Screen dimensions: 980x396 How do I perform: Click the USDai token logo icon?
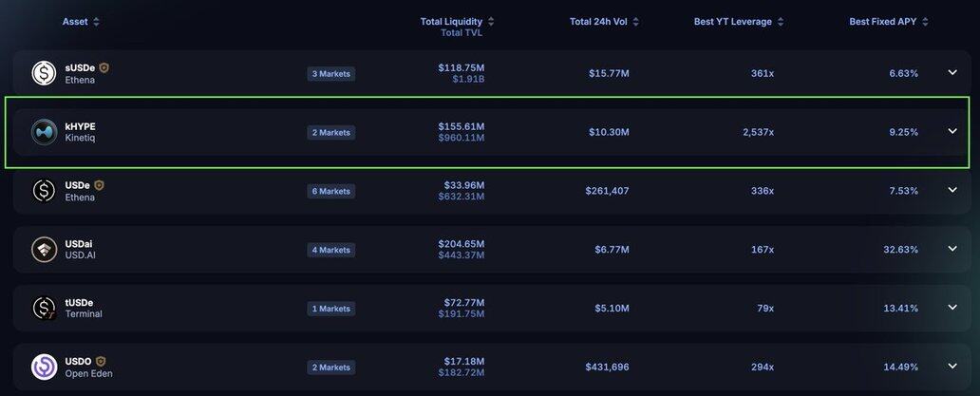45,250
